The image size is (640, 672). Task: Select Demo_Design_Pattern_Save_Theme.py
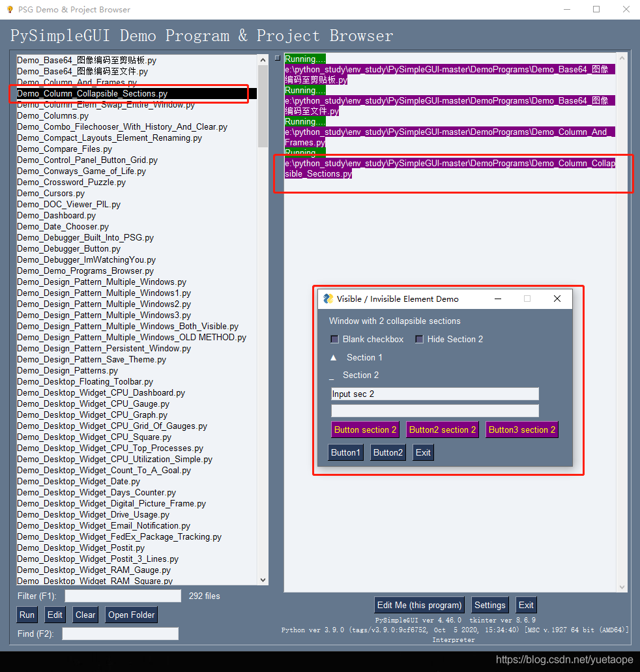(137, 360)
